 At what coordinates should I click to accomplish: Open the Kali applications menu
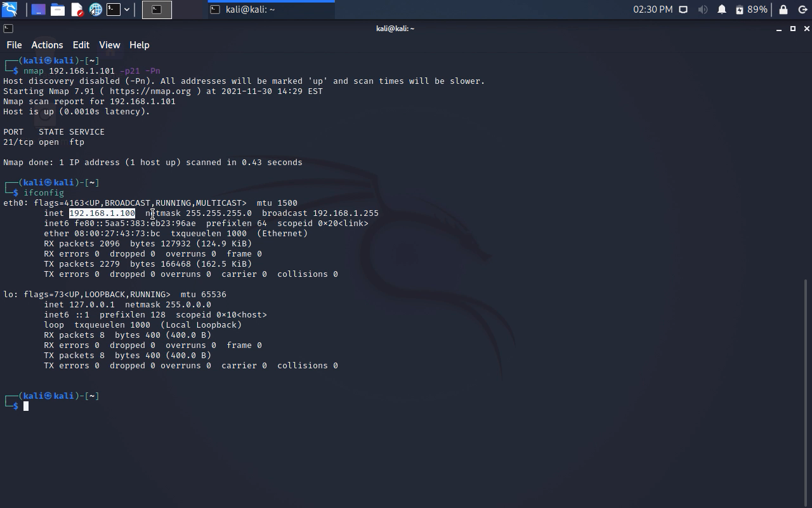[10, 10]
